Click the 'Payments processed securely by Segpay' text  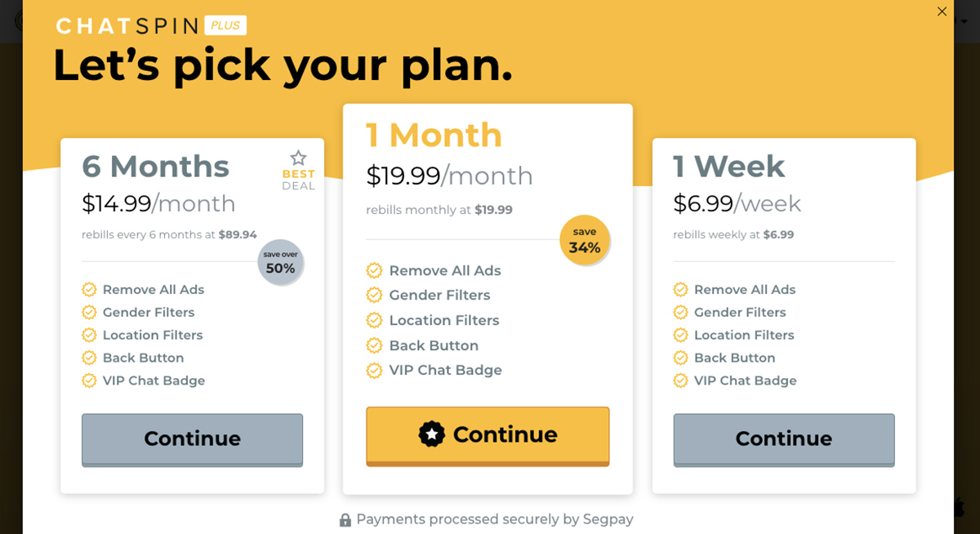click(x=494, y=519)
